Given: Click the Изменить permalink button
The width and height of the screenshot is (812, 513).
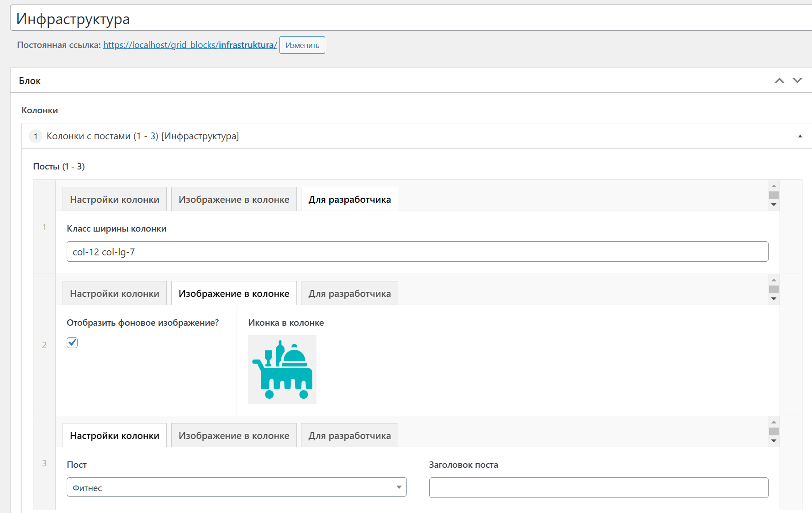Looking at the screenshot, I should click(302, 45).
